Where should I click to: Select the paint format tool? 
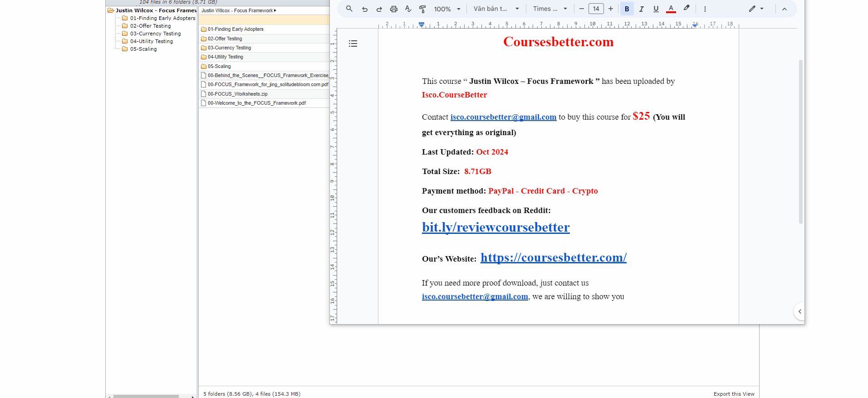coord(422,9)
